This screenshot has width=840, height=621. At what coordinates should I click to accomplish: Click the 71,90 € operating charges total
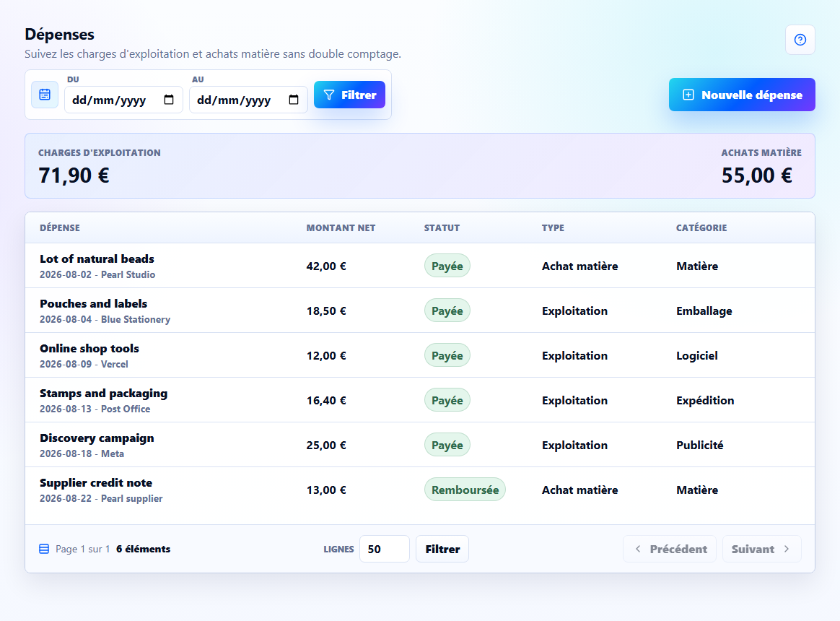pyautogui.click(x=74, y=175)
